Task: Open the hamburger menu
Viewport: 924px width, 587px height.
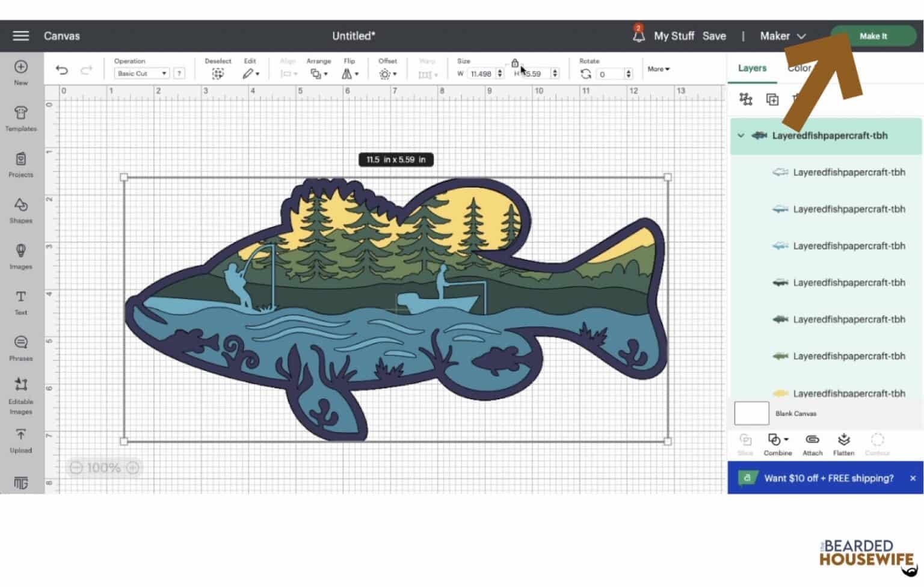Action: [20, 35]
